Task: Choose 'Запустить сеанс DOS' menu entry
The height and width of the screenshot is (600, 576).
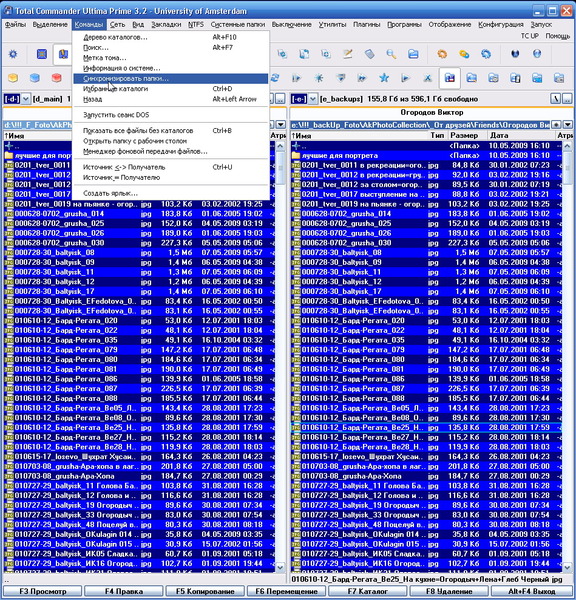Action: 171,115
